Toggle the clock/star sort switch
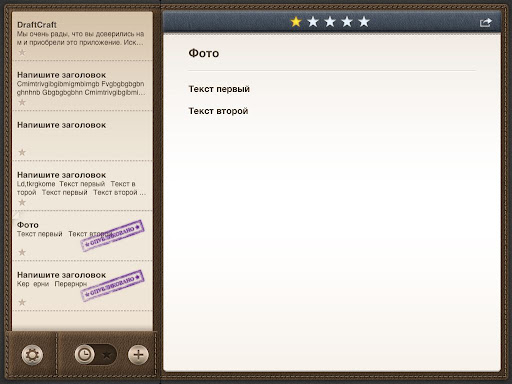 point(96,355)
